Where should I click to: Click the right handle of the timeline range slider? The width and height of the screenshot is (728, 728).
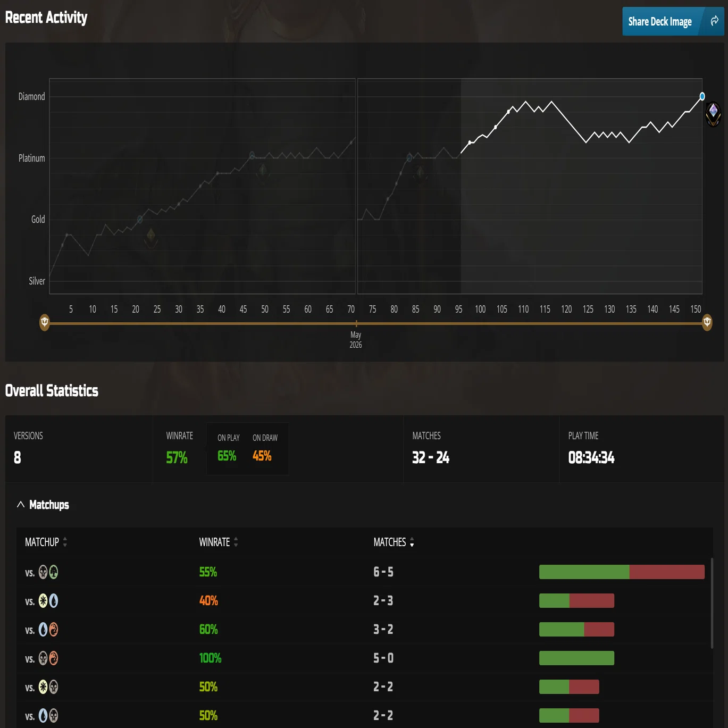(707, 322)
